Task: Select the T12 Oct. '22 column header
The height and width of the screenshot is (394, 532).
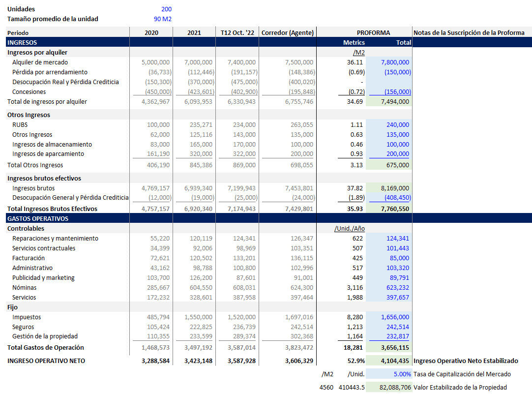Action: pos(237,32)
